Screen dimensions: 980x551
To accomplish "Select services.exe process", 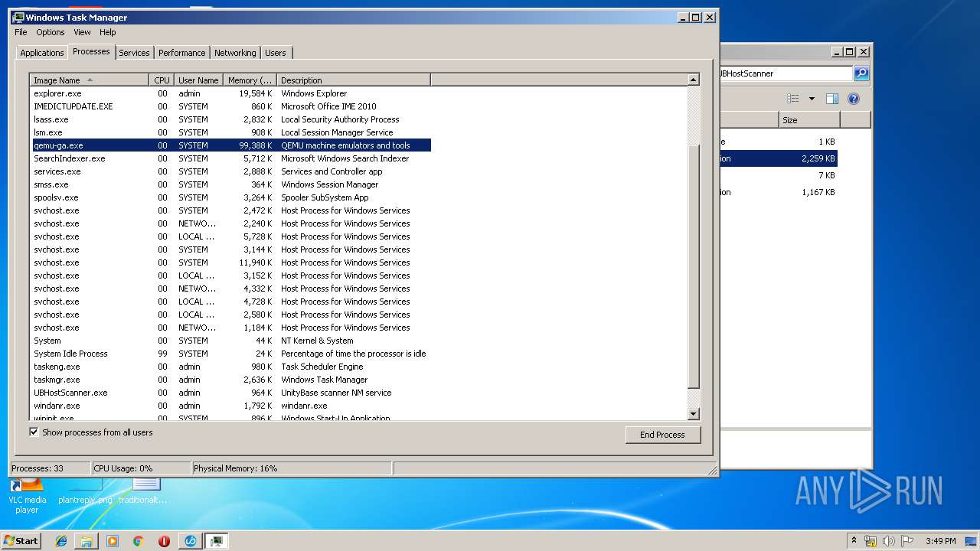I will click(x=230, y=171).
